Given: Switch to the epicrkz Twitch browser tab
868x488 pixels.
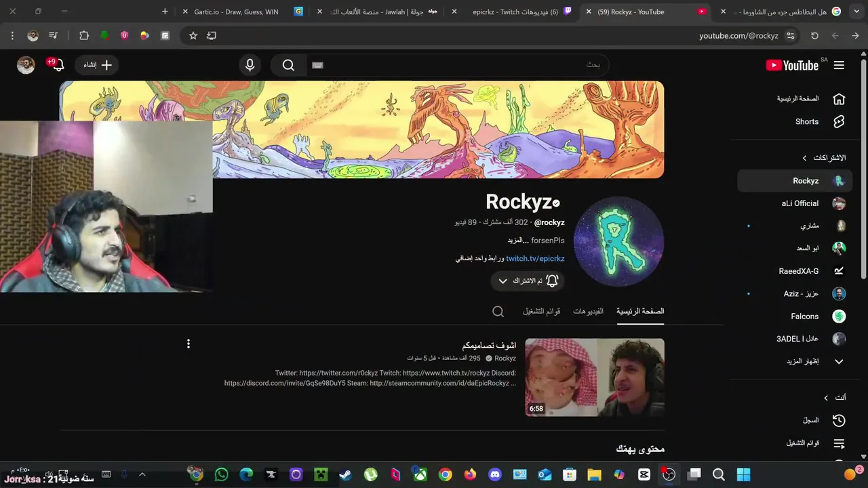Looking at the screenshot, I should [515, 12].
